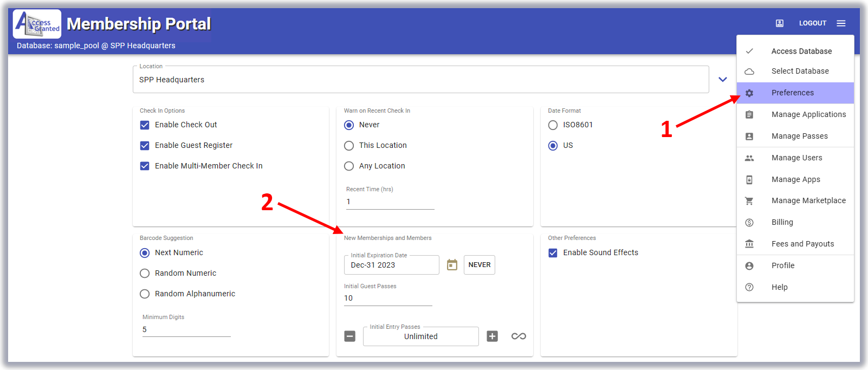Click the dollar sign Billing icon
This screenshot has height=370, width=868.
tap(749, 223)
